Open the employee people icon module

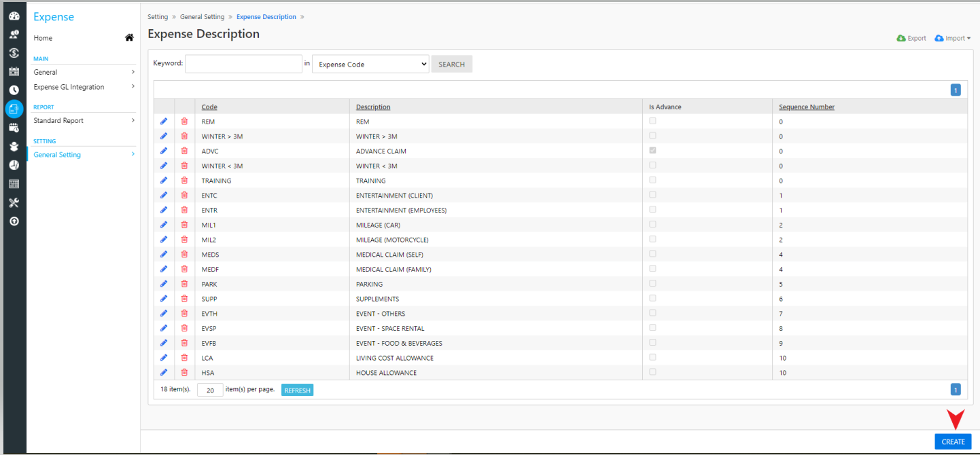(14, 34)
